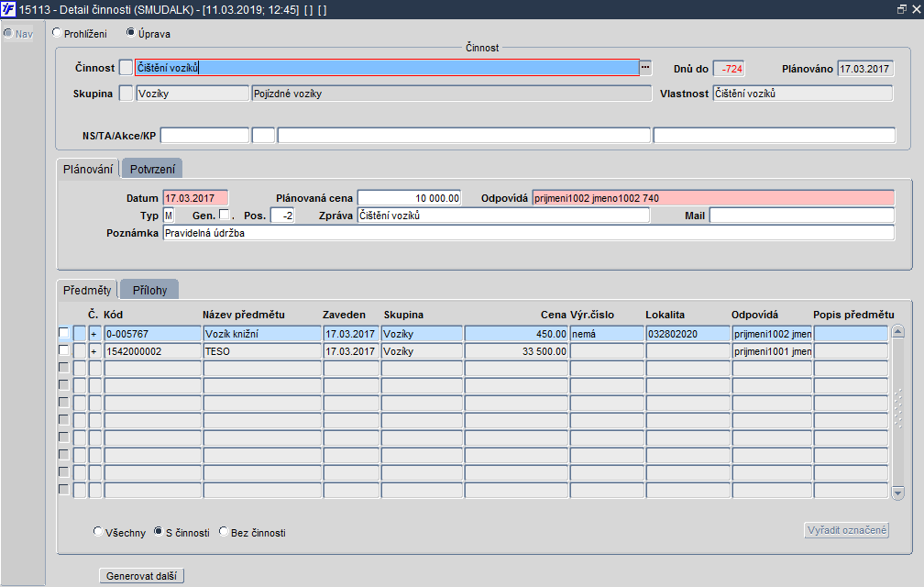Choose the Bez činnosti filter radio button
This screenshot has height=587, width=924.
point(224,532)
